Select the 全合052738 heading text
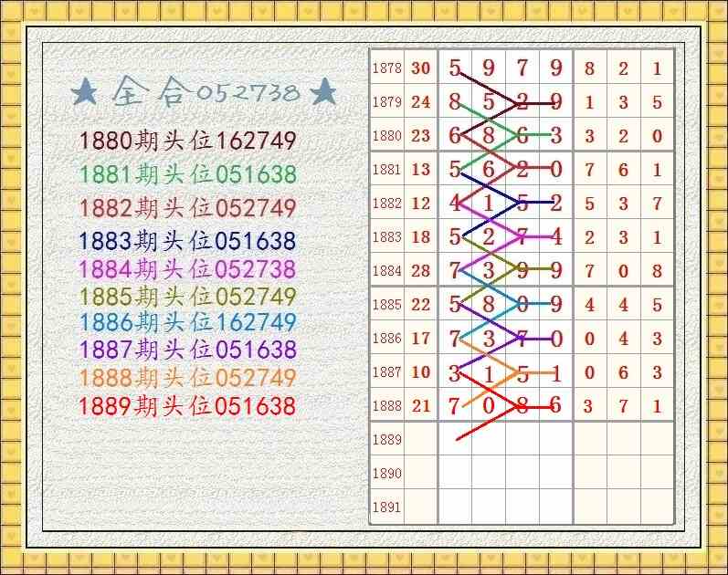 coord(205,91)
